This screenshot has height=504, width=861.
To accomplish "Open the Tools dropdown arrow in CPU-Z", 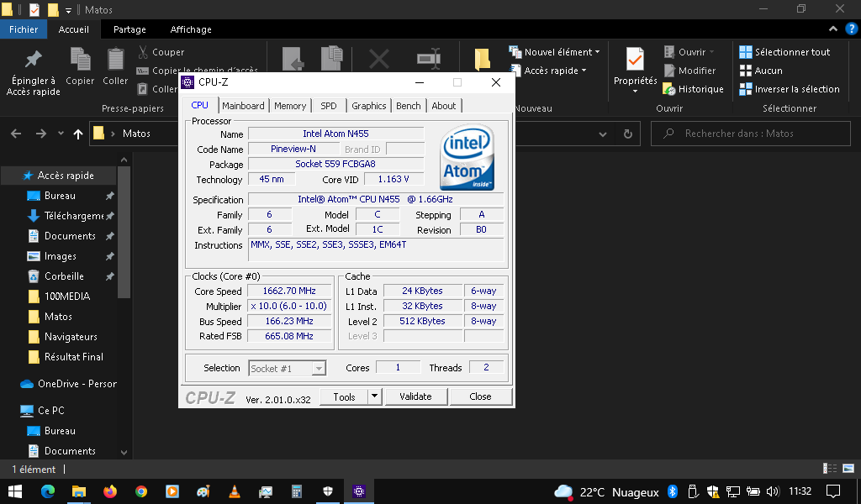I will click(375, 396).
